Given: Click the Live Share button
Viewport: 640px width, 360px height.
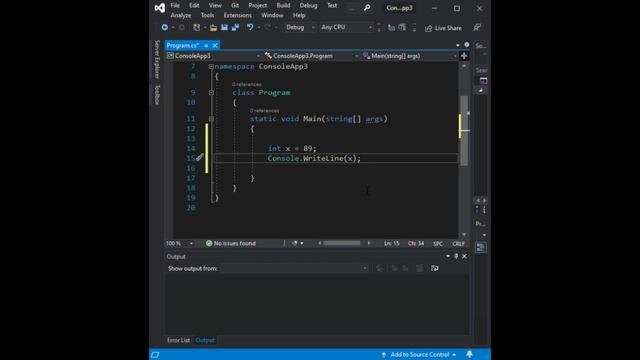Looking at the screenshot, I should coord(443,28).
